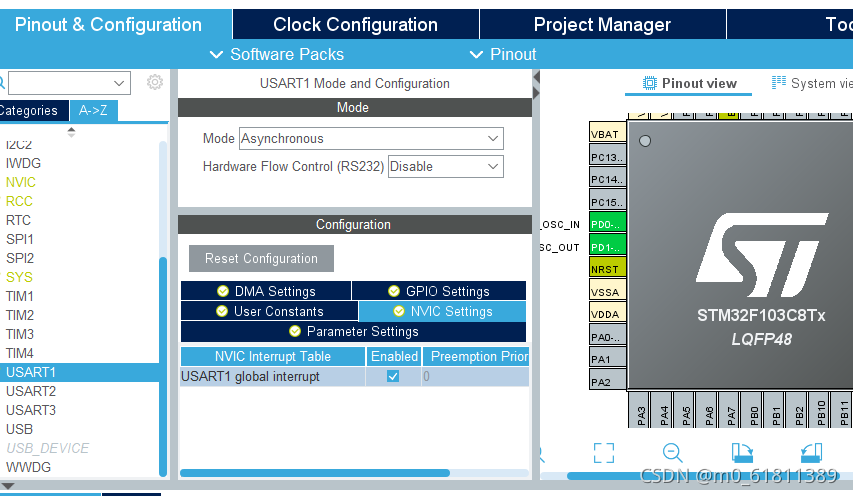853x496 pixels.
Task: Select the PA2 pin on the chip
Action: click(607, 381)
